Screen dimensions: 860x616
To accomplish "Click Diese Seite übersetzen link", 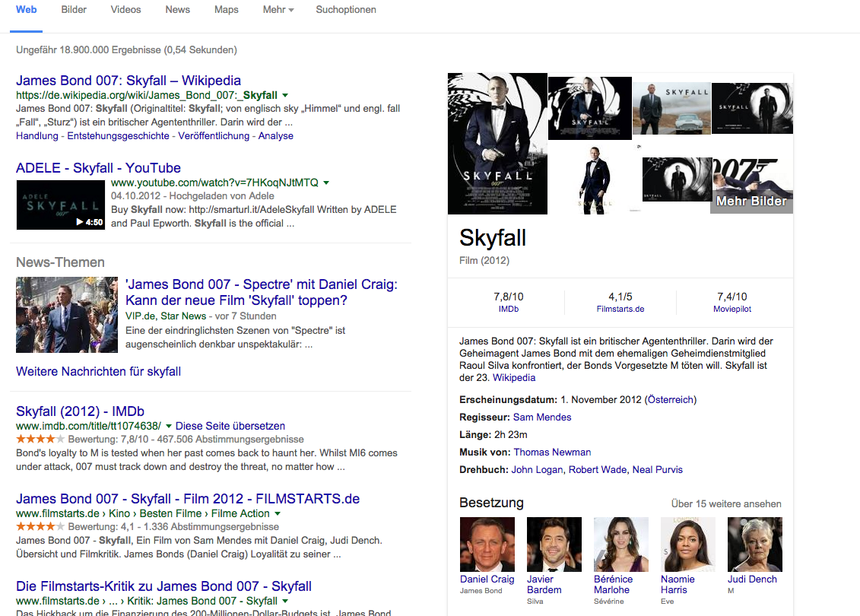I will [x=230, y=426].
